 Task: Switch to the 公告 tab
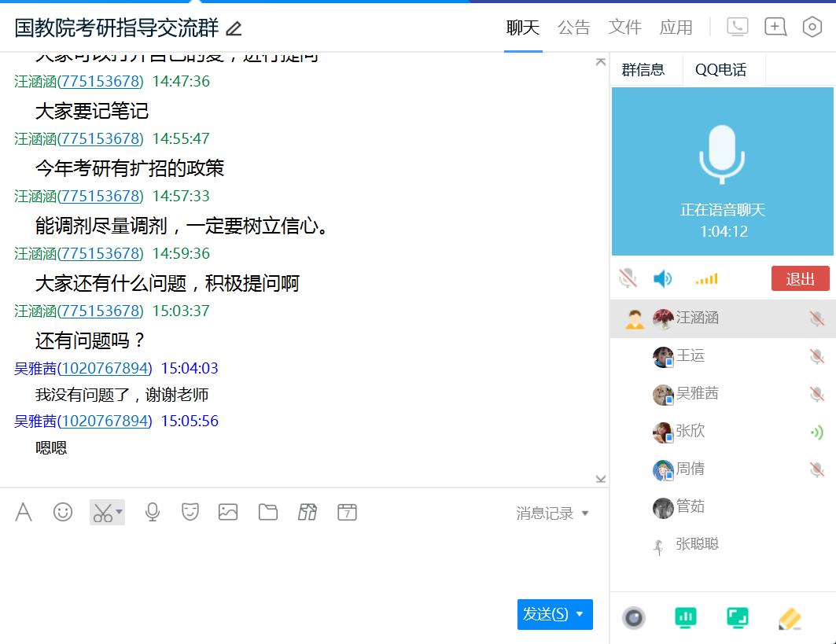click(x=573, y=28)
